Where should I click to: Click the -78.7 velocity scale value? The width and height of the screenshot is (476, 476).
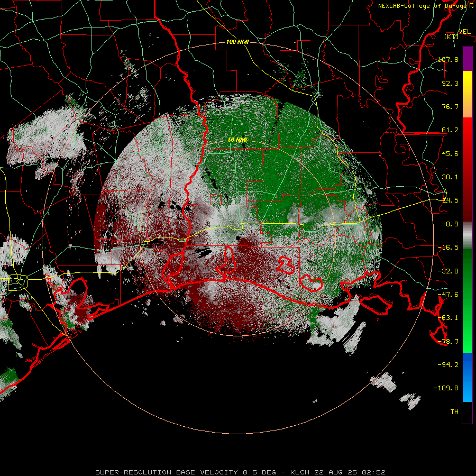coord(448,342)
